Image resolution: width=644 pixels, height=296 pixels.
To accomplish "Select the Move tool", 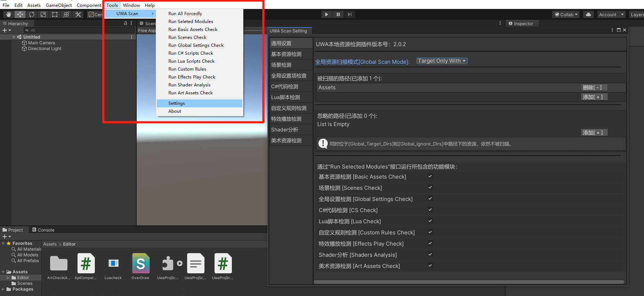I will click(x=20, y=14).
